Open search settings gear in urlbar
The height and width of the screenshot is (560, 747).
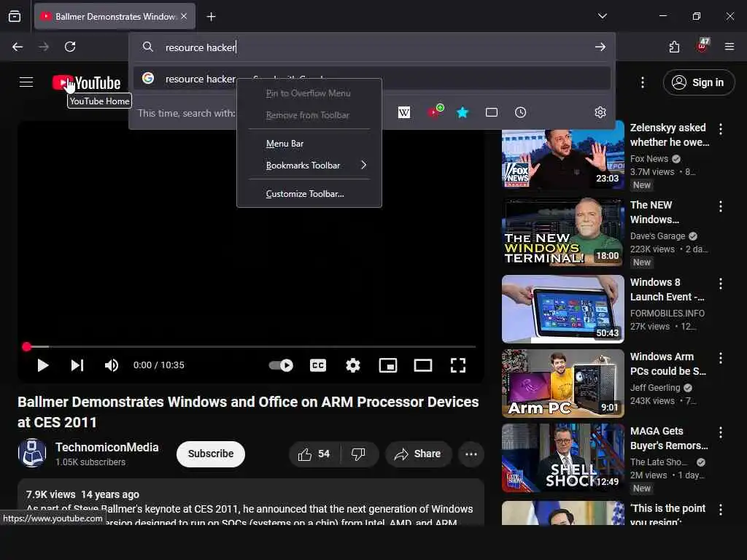click(x=600, y=112)
